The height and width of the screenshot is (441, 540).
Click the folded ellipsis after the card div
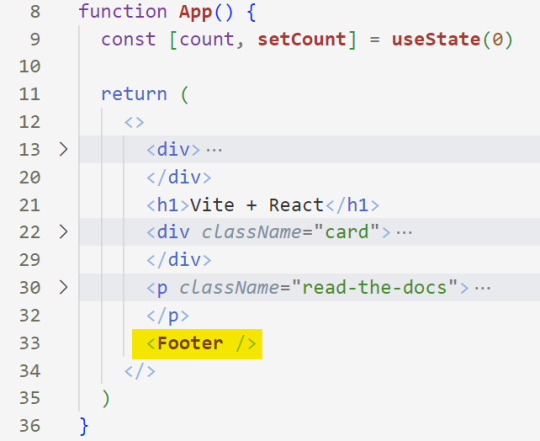404,233
